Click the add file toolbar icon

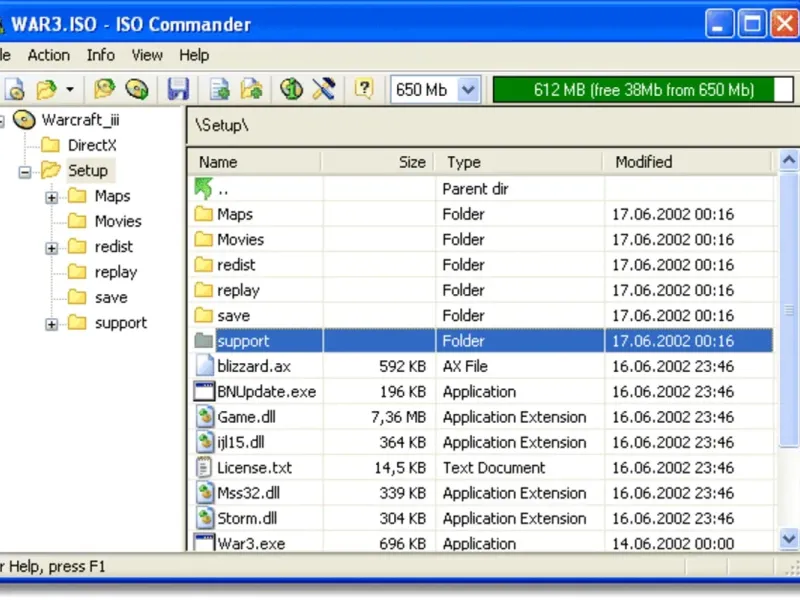tap(220, 89)
